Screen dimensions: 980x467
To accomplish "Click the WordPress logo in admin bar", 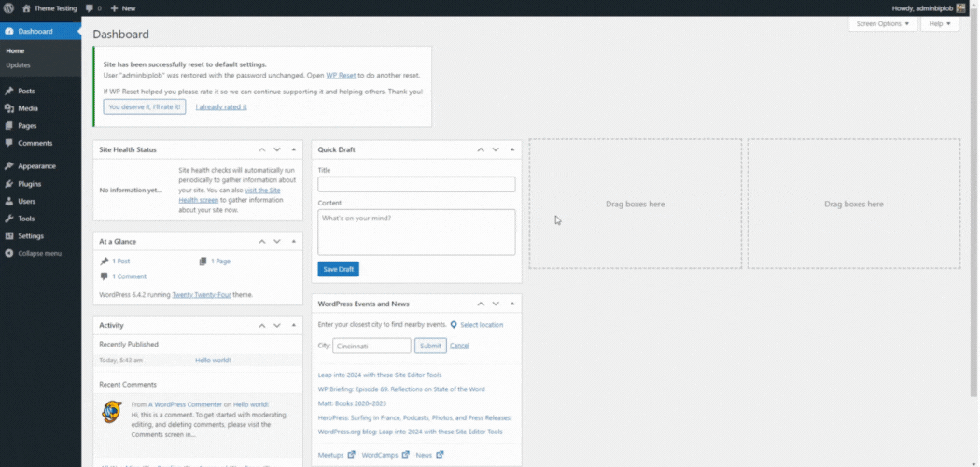I will pos(8,8).
